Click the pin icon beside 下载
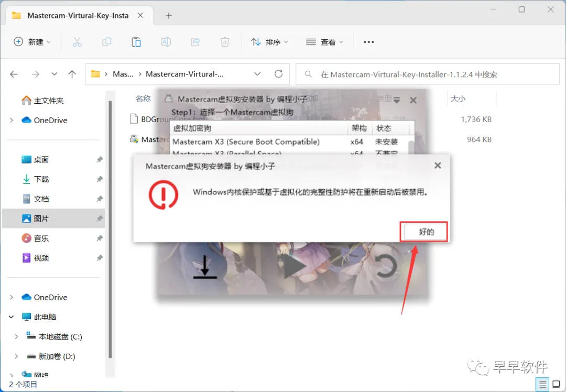Viewport: 566px width, 392px height. point(100,179)
